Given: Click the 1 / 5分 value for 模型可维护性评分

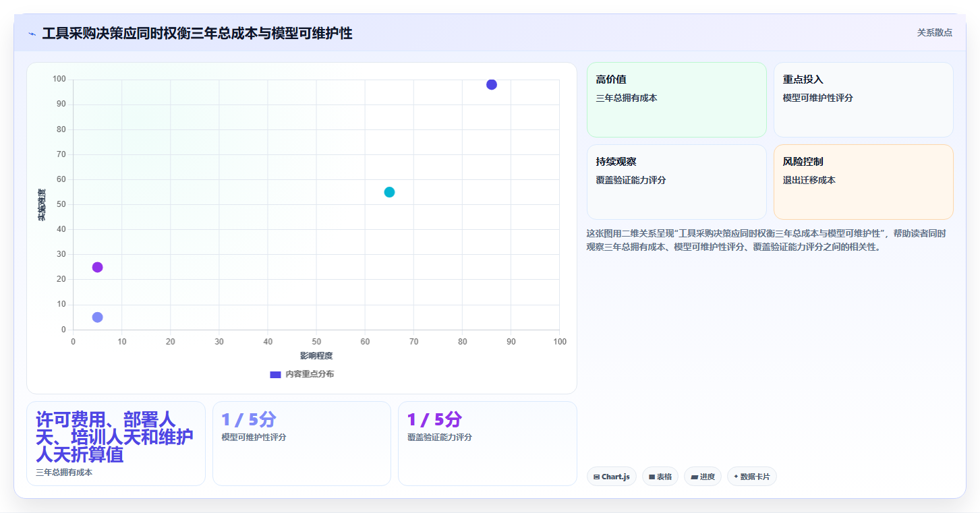Looking at the screenshot, I should tap(249, 419).
